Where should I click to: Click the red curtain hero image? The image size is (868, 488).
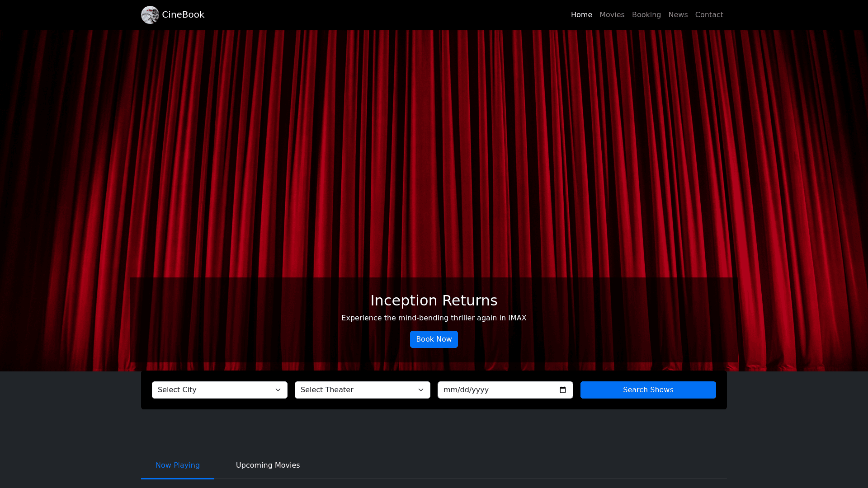point(434,149)
